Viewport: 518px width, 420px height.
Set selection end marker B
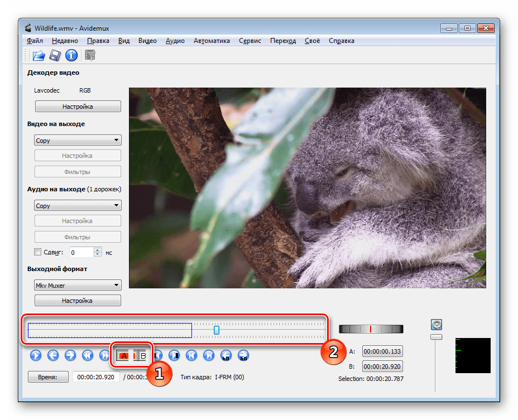[x=140, y=356]
